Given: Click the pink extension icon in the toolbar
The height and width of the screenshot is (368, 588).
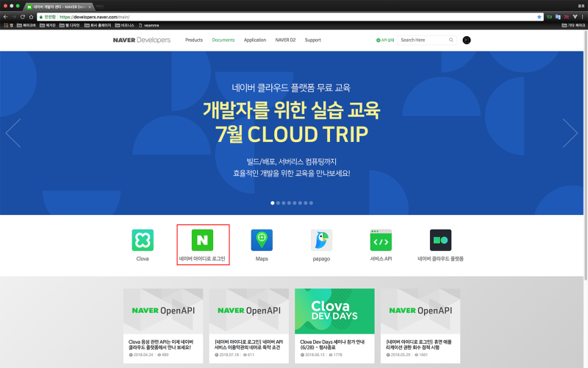Looking at the screenshot, I should click(567, 17).
